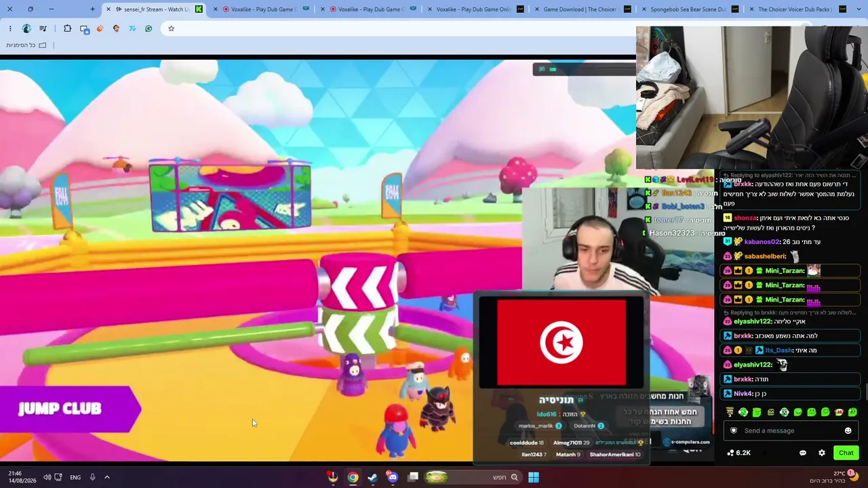The image size is (868, 488).
Task: Open Steam from the taskbar
Action: [x=372, y=477]
